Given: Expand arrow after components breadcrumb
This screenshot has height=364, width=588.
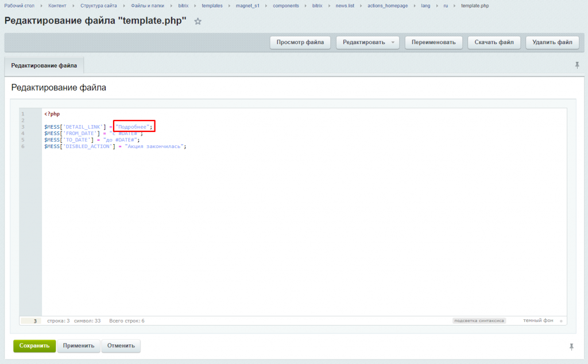Looking at the screenshot, I should 305,6.
